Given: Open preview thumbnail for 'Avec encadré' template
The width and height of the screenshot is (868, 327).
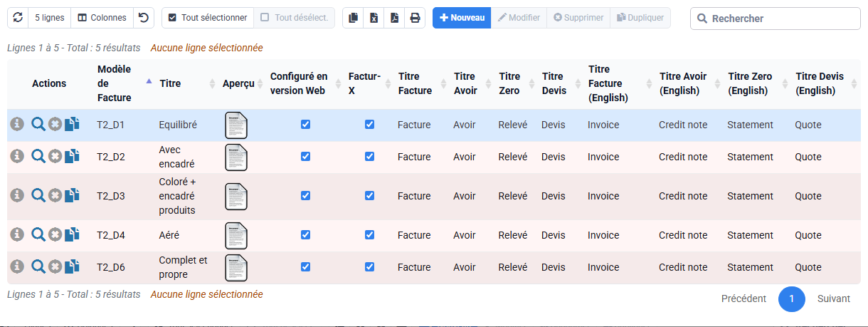Looking at the screenshot, I should coord(236,157).
